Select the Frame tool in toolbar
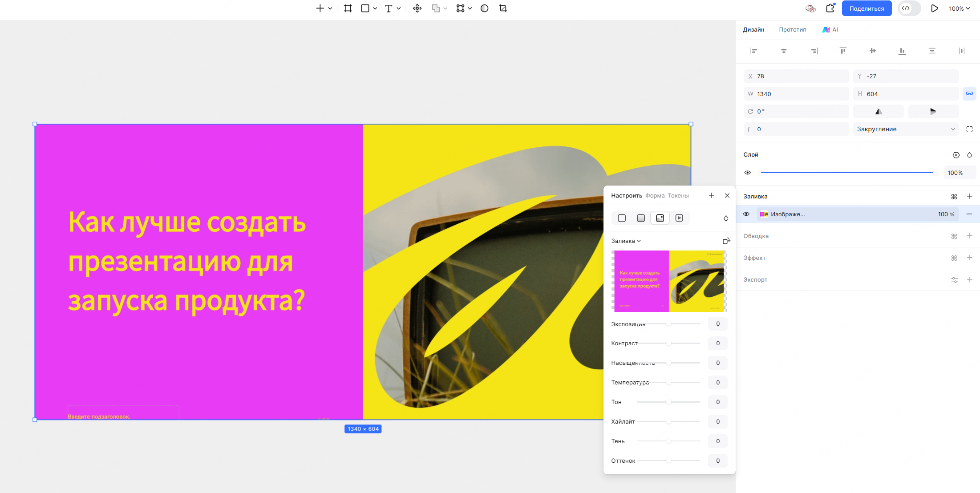This screenshot has width=980, height=493. 348,8
